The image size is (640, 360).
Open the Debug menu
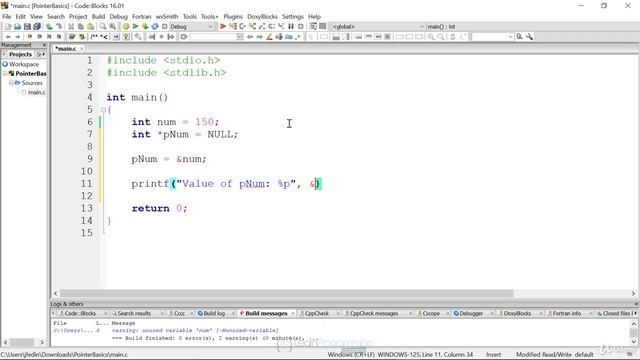coord(119,16)
